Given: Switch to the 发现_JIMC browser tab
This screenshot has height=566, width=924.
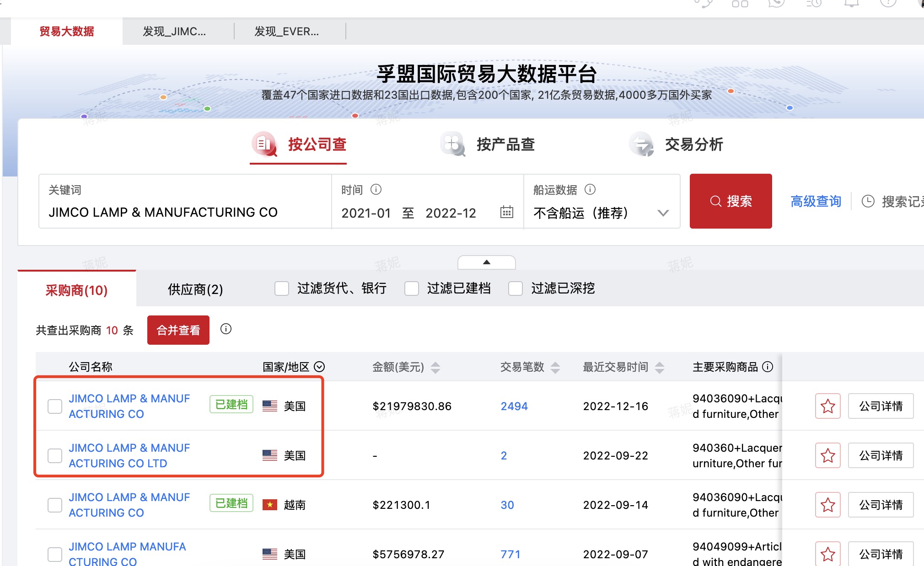Looking at the screenshot, I should [174, 31].
